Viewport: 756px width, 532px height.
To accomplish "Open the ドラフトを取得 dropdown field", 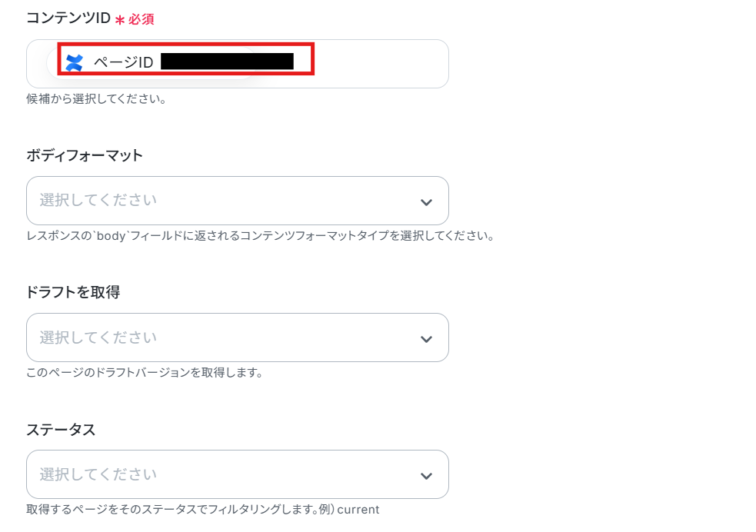I will [237, 337].
